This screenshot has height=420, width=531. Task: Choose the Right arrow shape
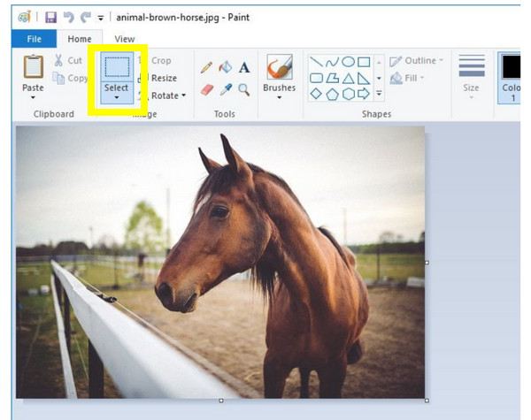(x=364, y=94)
